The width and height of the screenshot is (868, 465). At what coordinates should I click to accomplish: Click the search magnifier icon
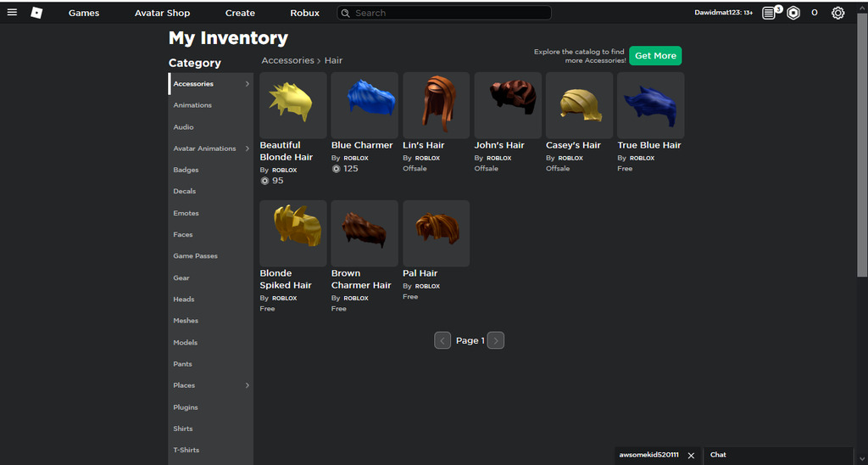click(x=346, y=13)
